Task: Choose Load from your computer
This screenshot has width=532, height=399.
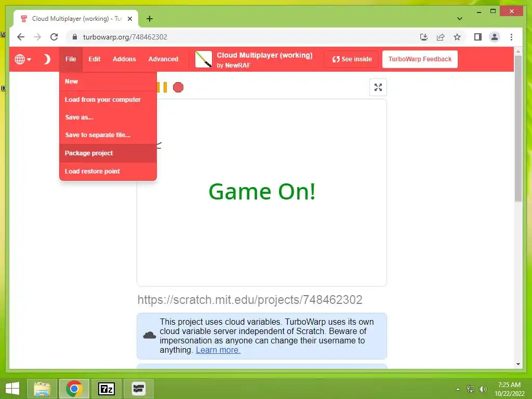Action: [x=108, y=99]
